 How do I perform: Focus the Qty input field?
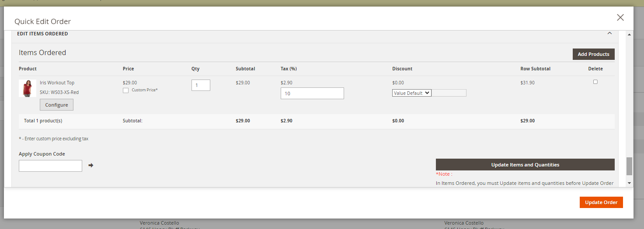pyautogui.click(x=201, y=85)
